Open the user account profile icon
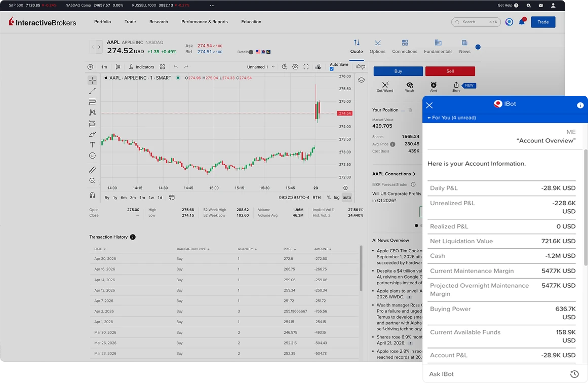Image resolution: width=588 pixels, height=383 pixels. [553, 5]
